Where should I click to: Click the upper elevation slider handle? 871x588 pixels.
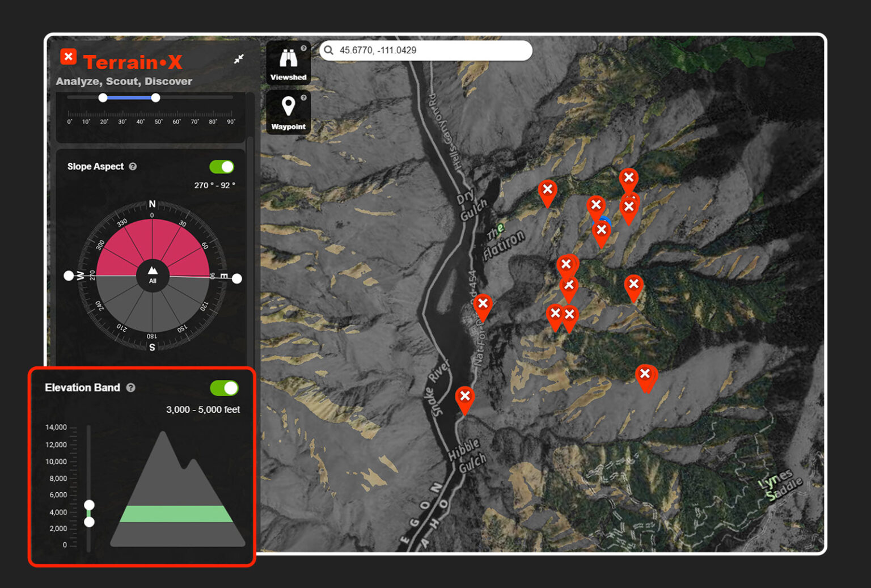pos(89,505)
